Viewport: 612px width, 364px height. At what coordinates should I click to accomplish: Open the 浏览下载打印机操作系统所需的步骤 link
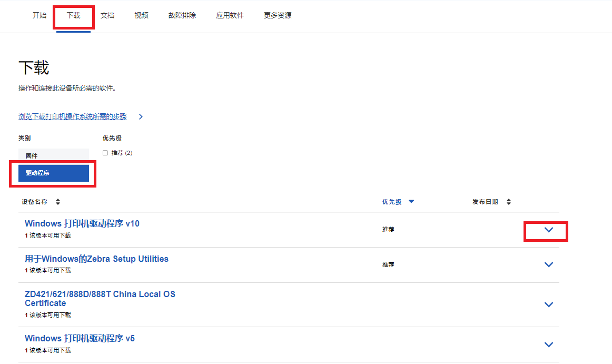pyautogui.click(x=72, y=117)
